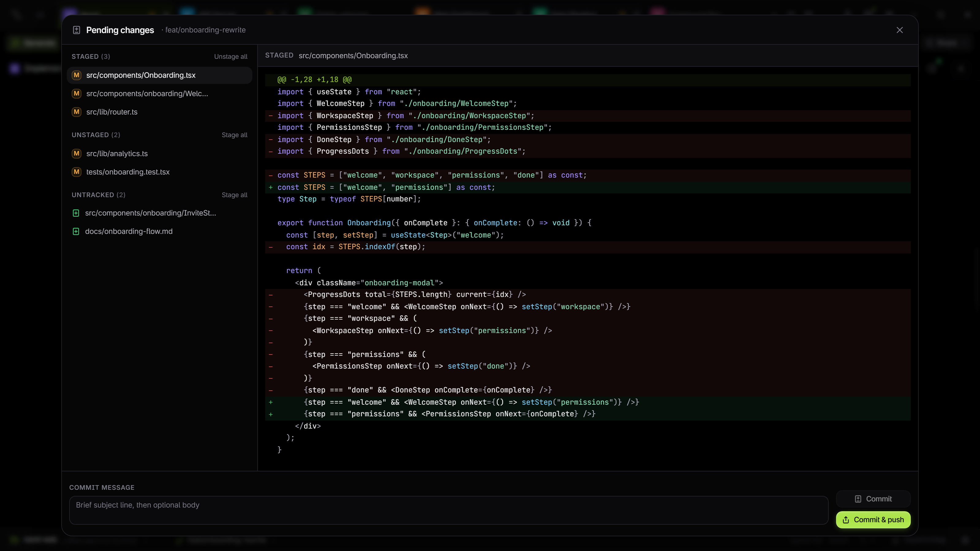This screenshot has height=551, width=980.
Task: Click the STAGED (3) section heading
Action: [x=91, y=56]
